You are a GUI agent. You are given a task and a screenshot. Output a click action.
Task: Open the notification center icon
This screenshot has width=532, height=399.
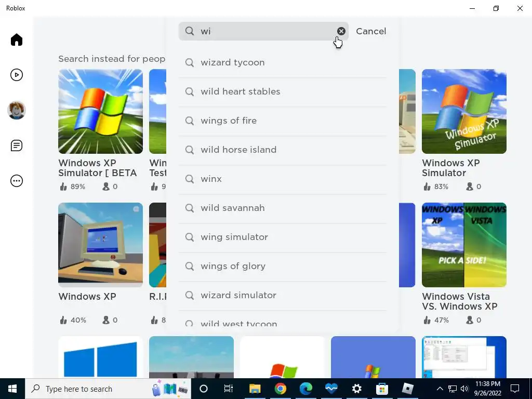click(x=515, y=389)
